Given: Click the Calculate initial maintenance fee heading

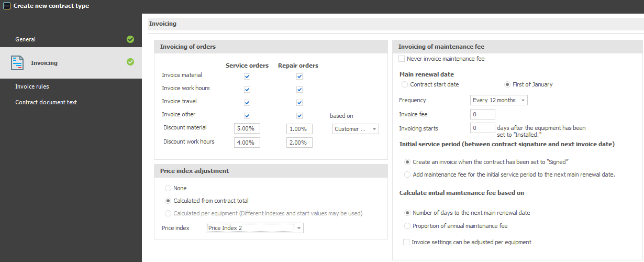Looking at the screenshot, I should tap(462, 193).
